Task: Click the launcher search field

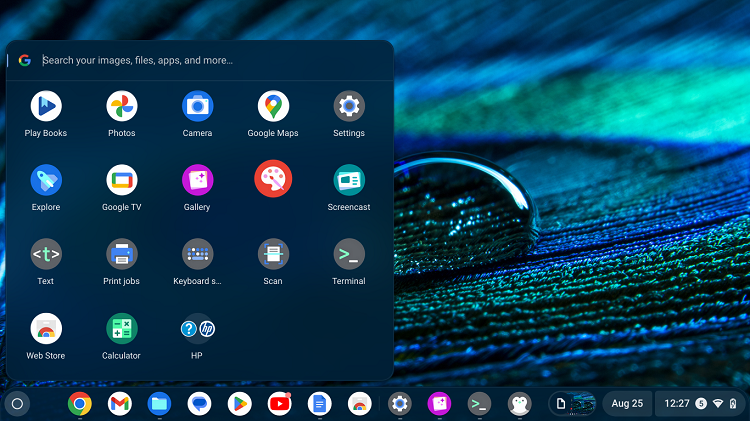Action: click(200, 60)
